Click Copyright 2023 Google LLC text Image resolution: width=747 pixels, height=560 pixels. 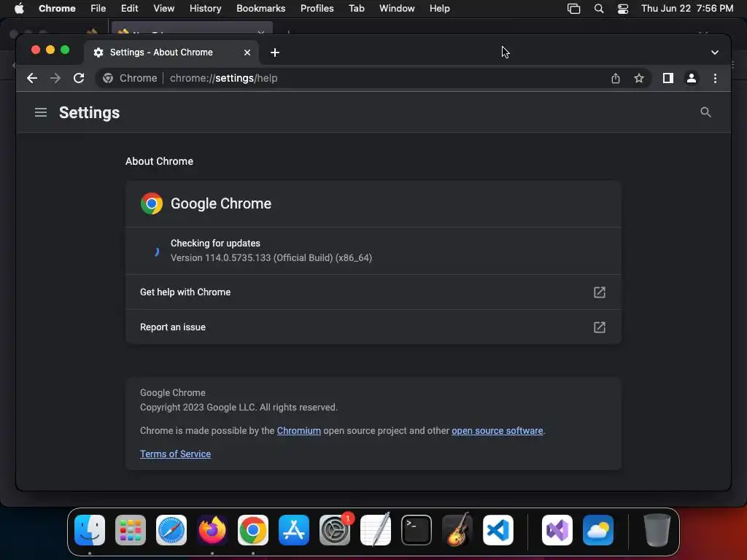pos(239,407)
